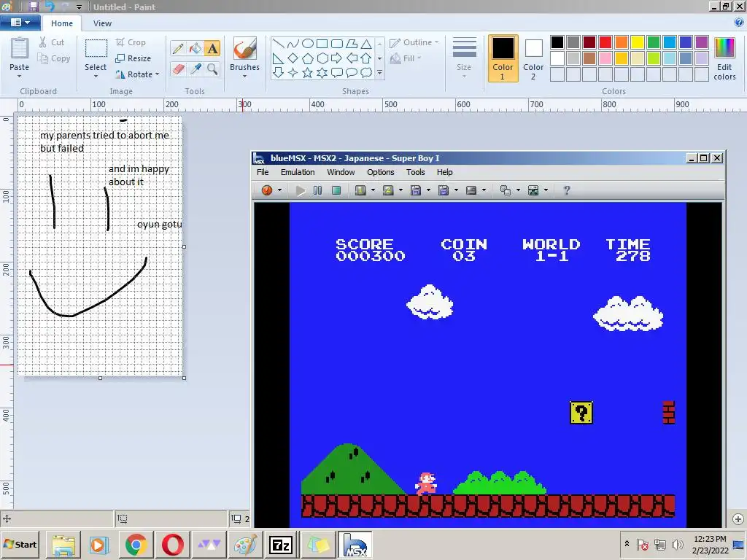Image resolution: width=747 pixels, height=560 pixels.
Task: Open the Rotate dropdown
Action: [x=158, y=74]
